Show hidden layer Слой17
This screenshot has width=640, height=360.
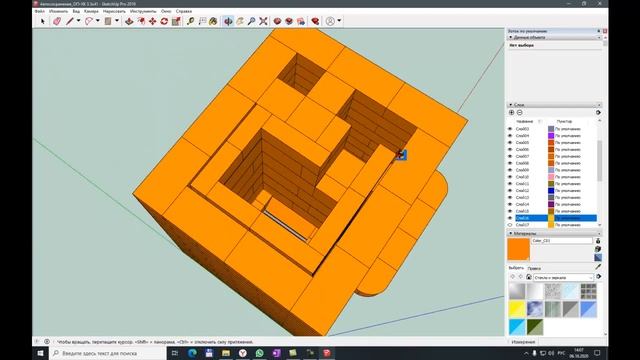pos(510,225)
